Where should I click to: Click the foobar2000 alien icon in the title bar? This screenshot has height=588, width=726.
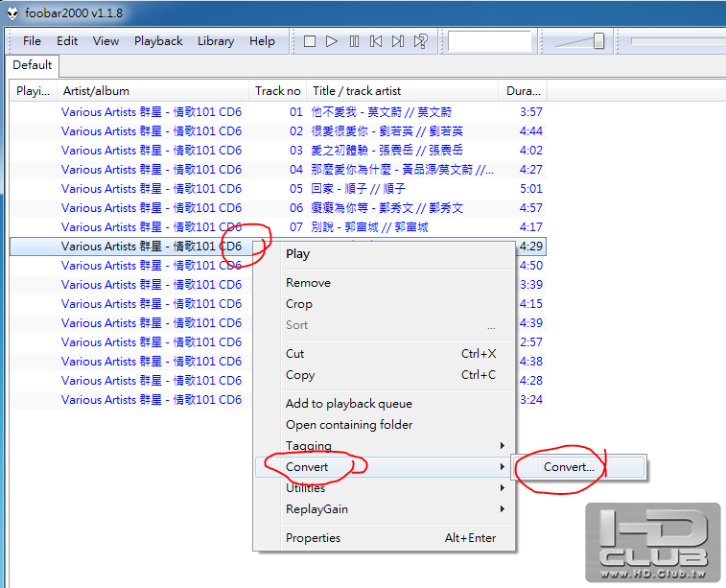pyautogui.click(x=12, y=13)
